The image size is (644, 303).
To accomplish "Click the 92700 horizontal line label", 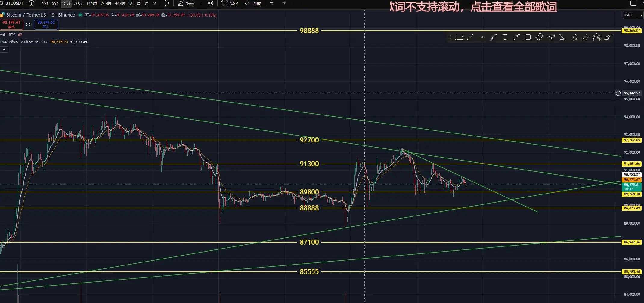I will [309, 140].
